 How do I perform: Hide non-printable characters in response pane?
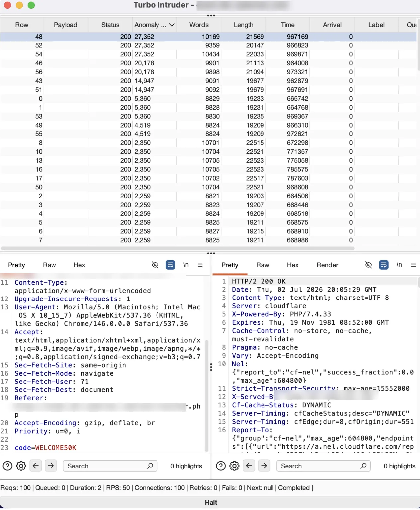click(368, 265)
